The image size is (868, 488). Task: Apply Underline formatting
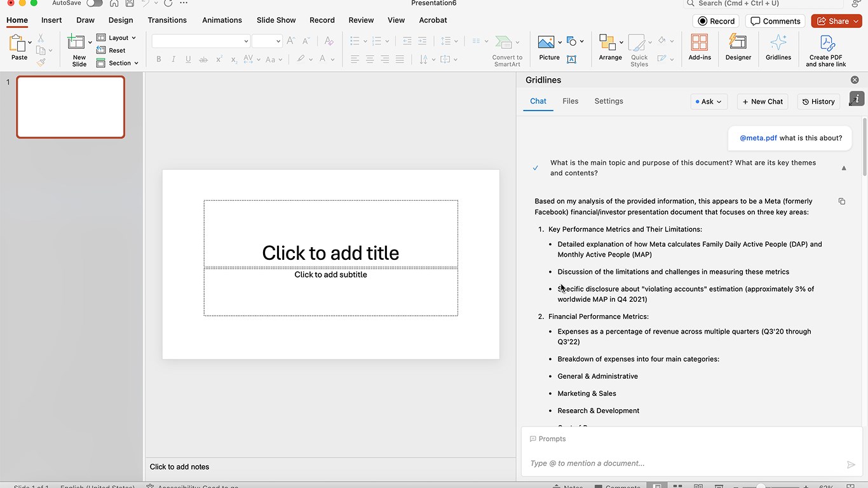pos(188,59)
